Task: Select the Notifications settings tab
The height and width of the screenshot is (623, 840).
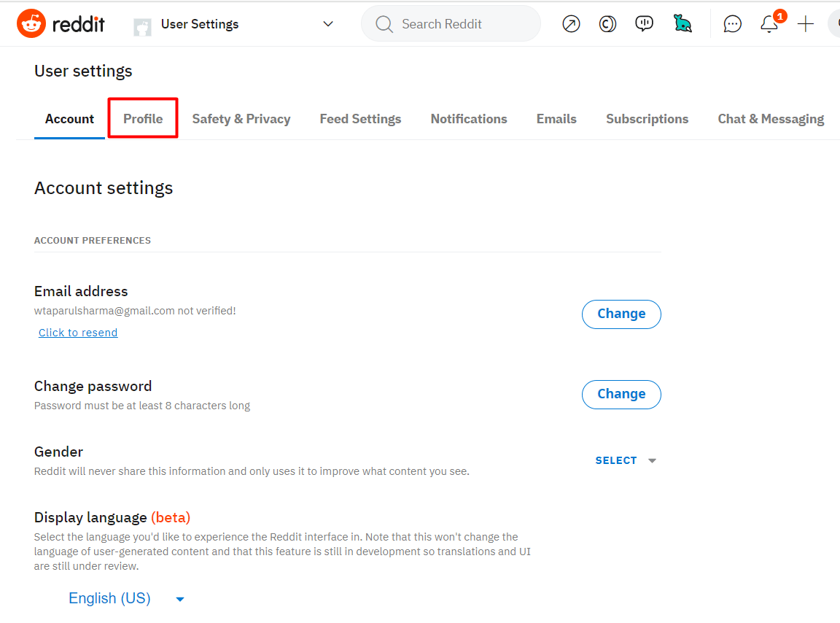Action: [x=469, y=119]
